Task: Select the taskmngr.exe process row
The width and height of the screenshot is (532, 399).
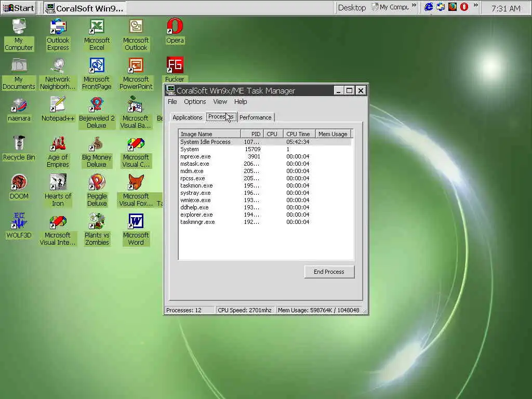Action: point(265,222)
